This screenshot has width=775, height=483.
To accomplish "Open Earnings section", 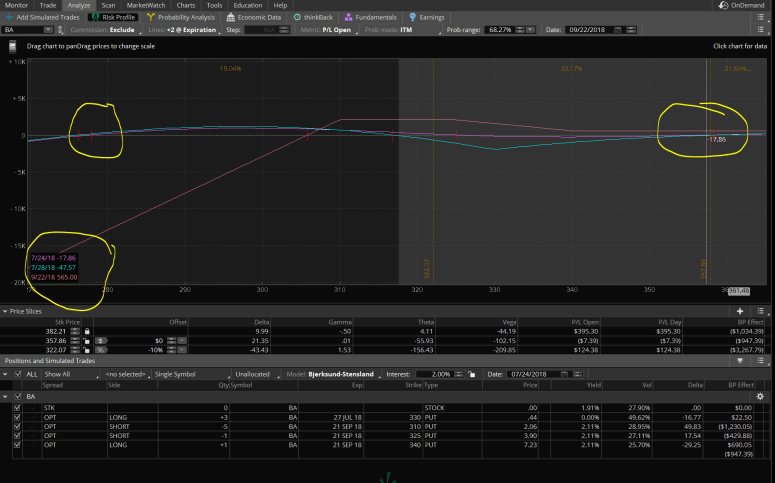I will (430, 17).
